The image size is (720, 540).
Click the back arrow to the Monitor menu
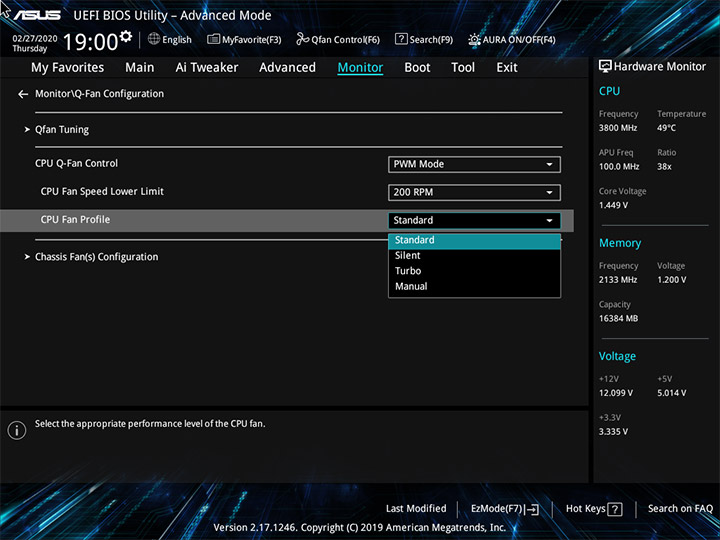tap(23, 94)
